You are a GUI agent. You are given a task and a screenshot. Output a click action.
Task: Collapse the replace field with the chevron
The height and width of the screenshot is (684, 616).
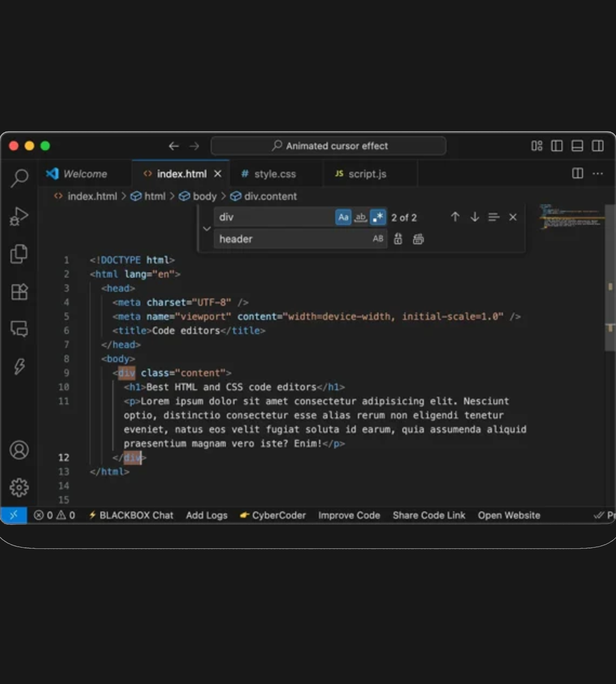tap(207, 229)
